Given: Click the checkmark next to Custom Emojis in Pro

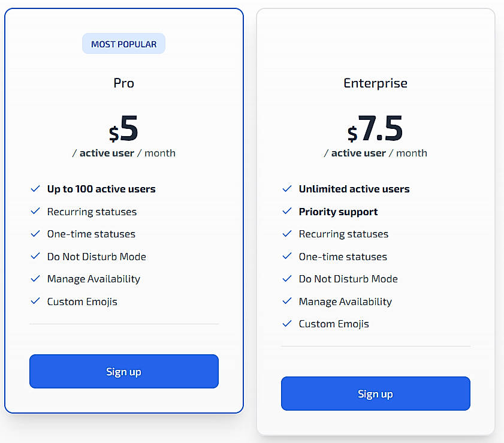Looking at the screenshot, I should (x=35, y=302).
